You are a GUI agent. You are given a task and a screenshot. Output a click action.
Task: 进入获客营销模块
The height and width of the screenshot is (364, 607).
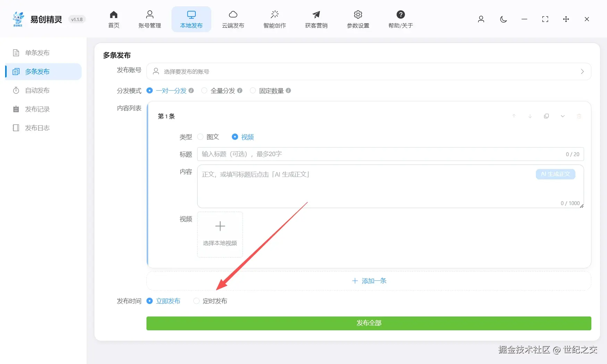click(x=316, y=19)
